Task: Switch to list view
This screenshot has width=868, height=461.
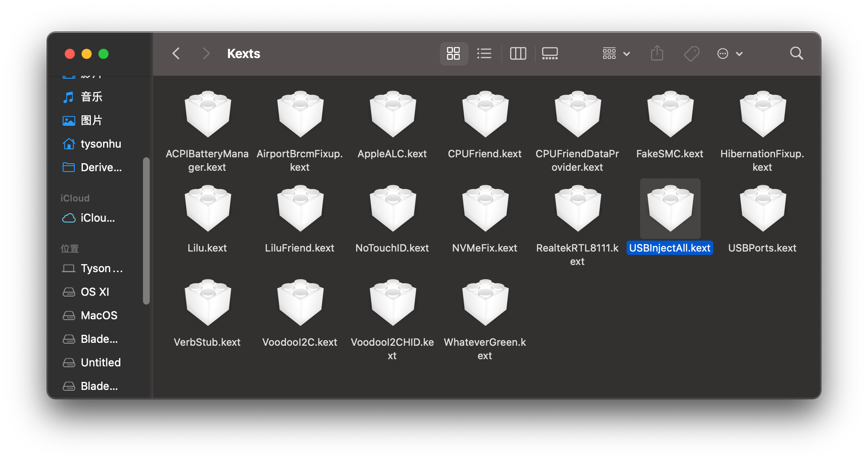Action: tap(484, 53)
